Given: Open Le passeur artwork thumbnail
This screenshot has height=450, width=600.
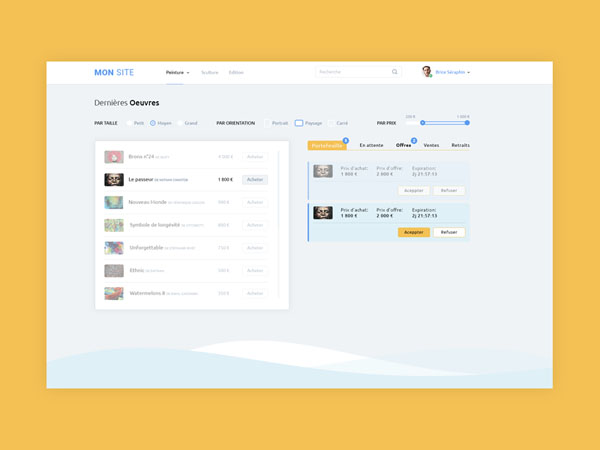Looking at the screenshot, I should tap(114, 179).
